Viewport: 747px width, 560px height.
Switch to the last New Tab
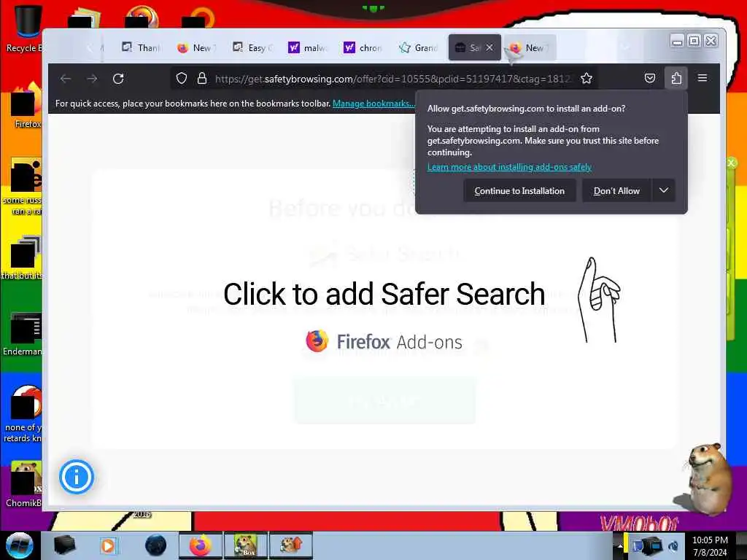[530, 47]
